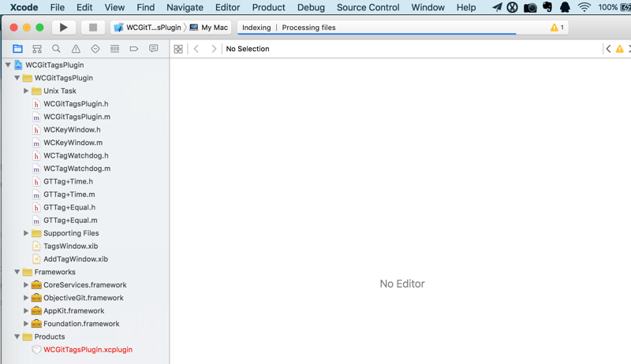The height and width of the screenshot is (364, 631).
Task: Collapse the Products group
Action: pos(17,336)
